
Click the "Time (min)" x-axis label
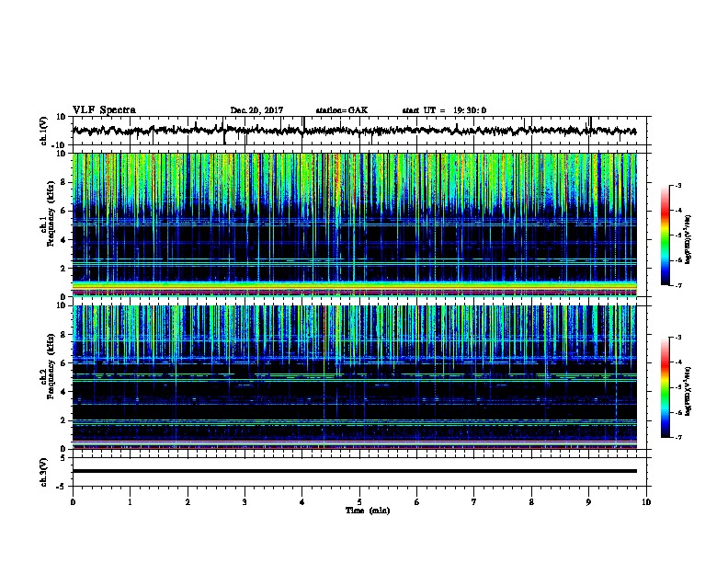click(368, 511)
